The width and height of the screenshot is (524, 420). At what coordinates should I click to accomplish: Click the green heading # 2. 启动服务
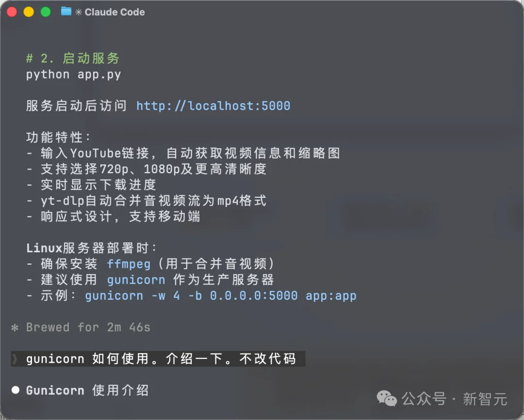point(72,58)
